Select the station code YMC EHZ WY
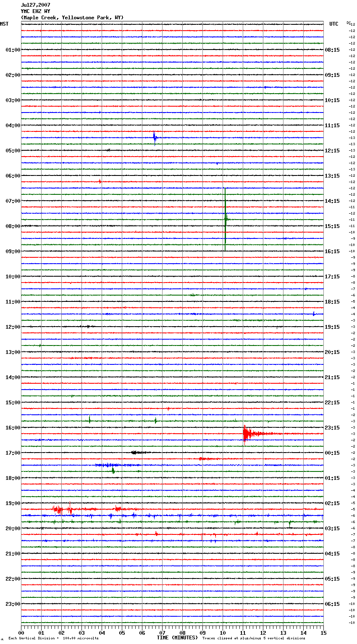357x644 pixels. tap(35, 11)
